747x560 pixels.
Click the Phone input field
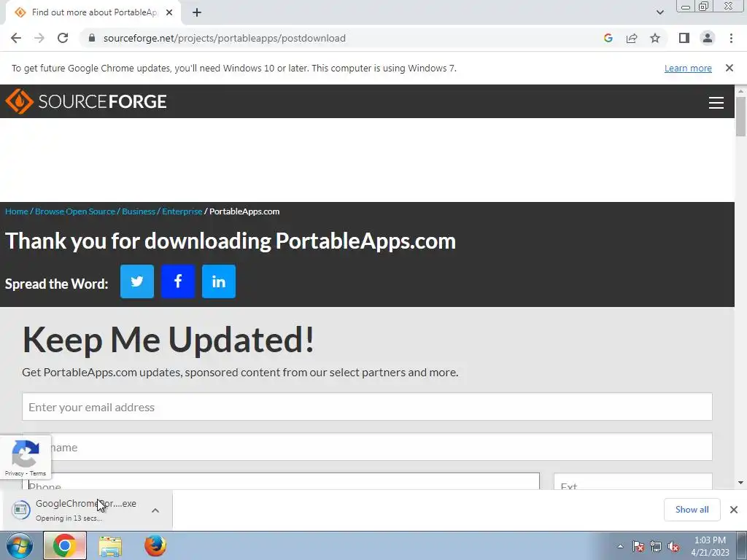pyautogui.click(x=281, y=481)
